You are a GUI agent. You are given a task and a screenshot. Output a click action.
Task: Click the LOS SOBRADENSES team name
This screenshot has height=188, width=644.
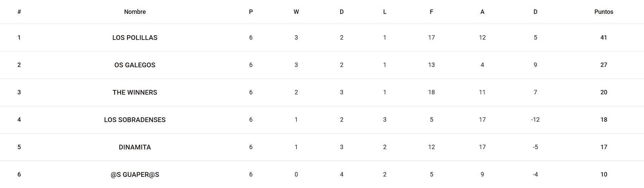pos(135,120)
